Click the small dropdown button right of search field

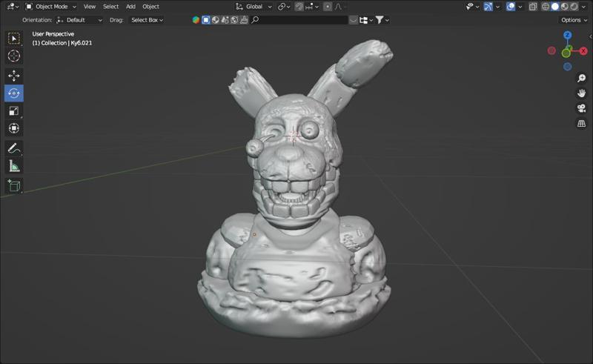click(x=354, y=20)
